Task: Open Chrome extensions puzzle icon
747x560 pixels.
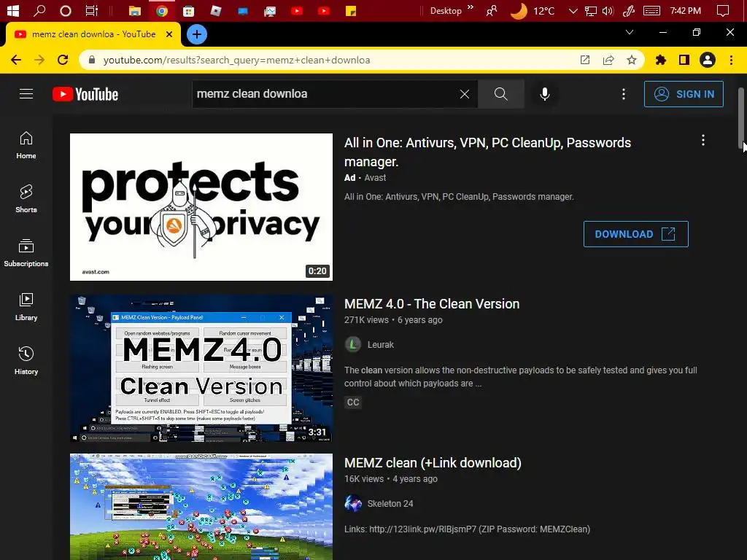Action: (x=661, y=60)
